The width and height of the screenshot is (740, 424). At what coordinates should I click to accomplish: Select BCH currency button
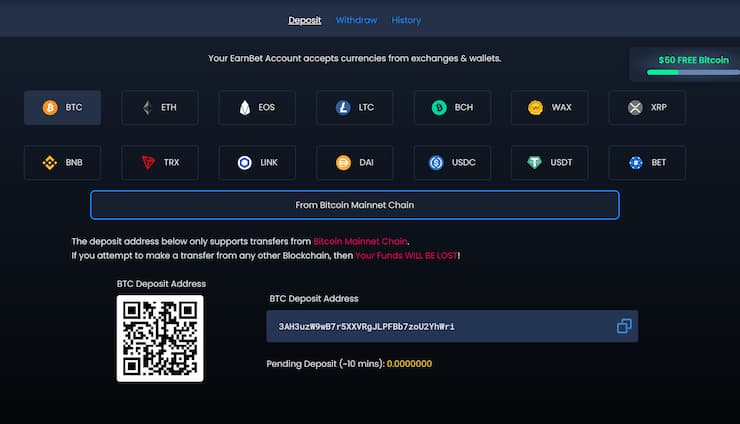coord(452,108)
